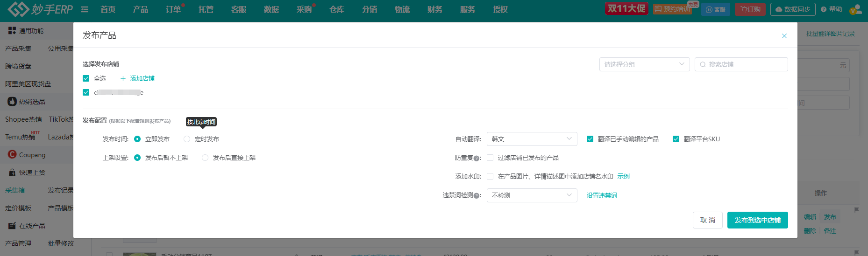Click the user avatar in top bar
The height and width of the screenshot is (256, 868).
pos(855,9)
